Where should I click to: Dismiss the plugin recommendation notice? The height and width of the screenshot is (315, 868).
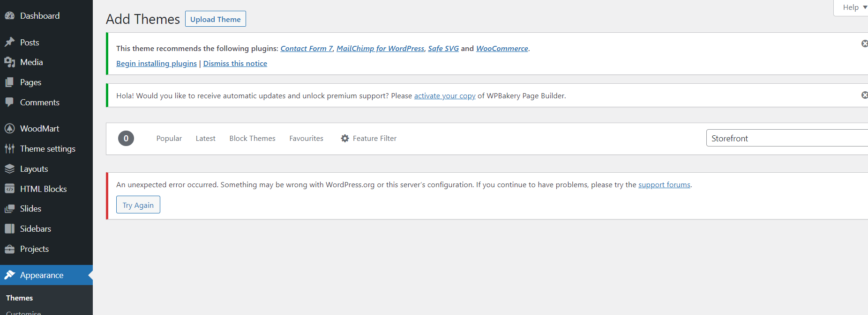click(x=864, y=44)
